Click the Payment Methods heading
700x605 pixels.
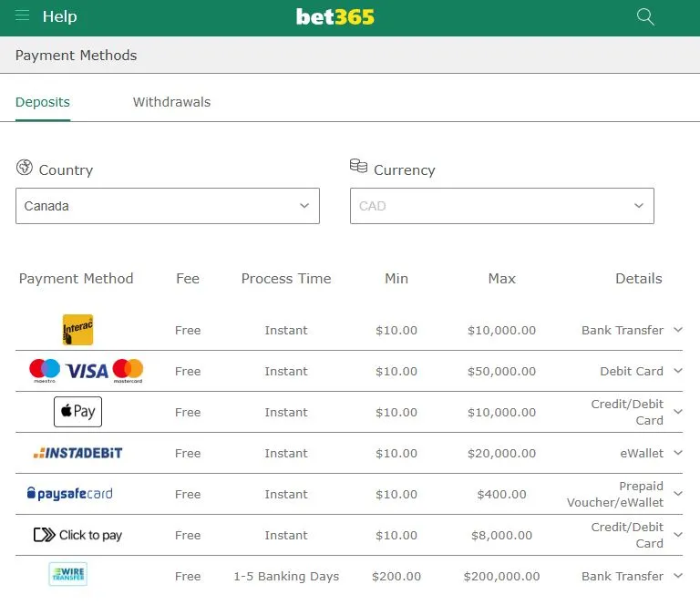pos(76,56)
